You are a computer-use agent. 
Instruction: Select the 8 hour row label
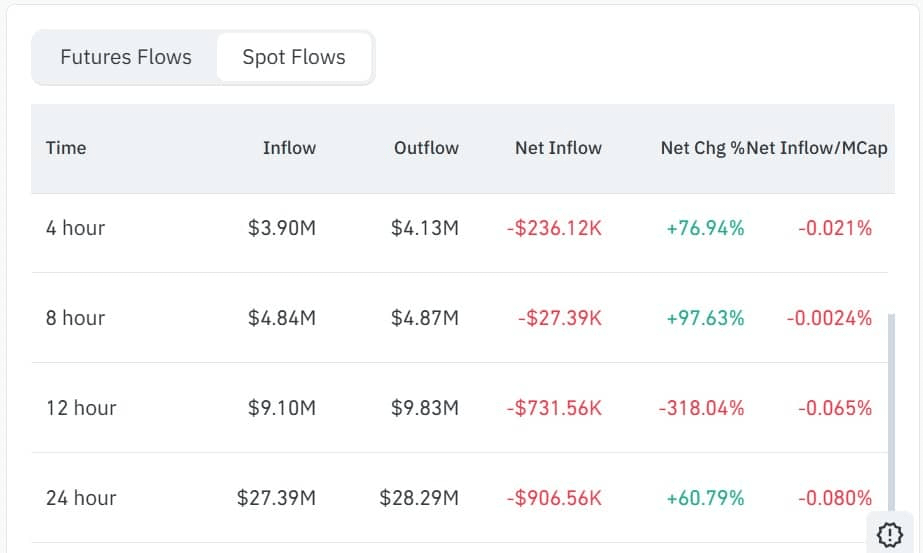coord(75,318)
